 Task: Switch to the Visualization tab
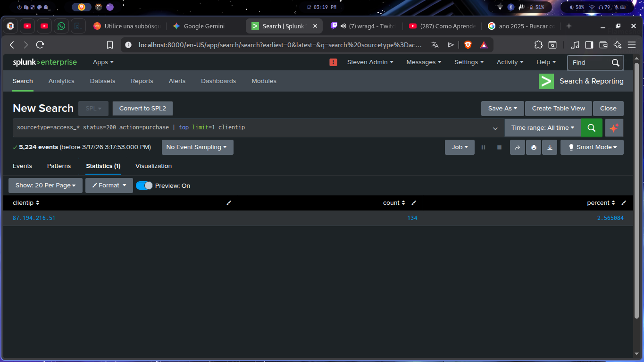[x=153, y=166]
